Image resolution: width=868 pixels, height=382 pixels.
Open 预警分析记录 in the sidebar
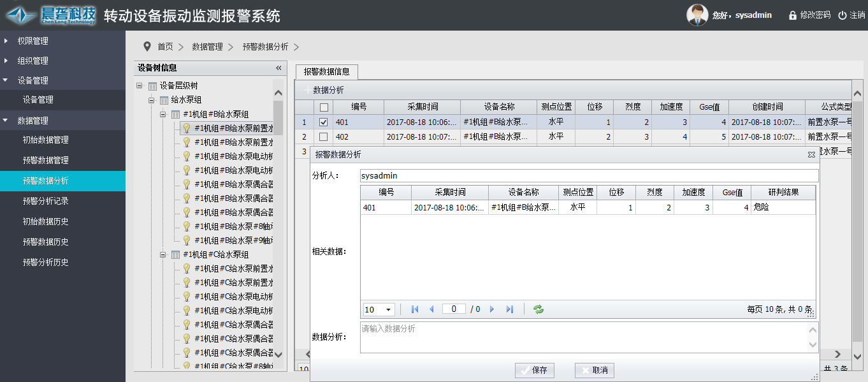46,201
